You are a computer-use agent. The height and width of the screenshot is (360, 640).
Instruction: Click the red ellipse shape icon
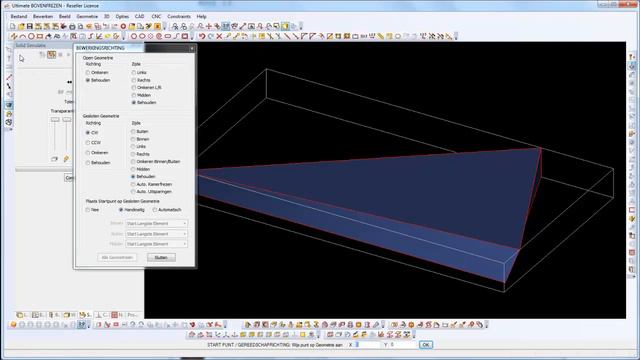(142, 36)
